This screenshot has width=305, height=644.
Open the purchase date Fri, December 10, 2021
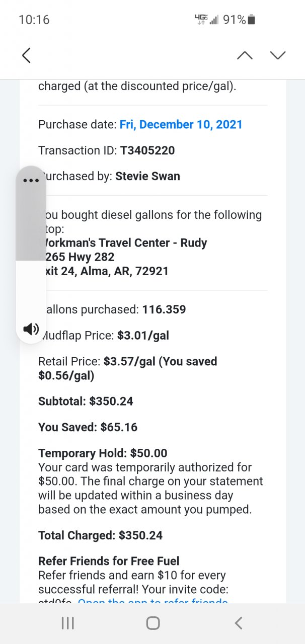coord(181,124)
